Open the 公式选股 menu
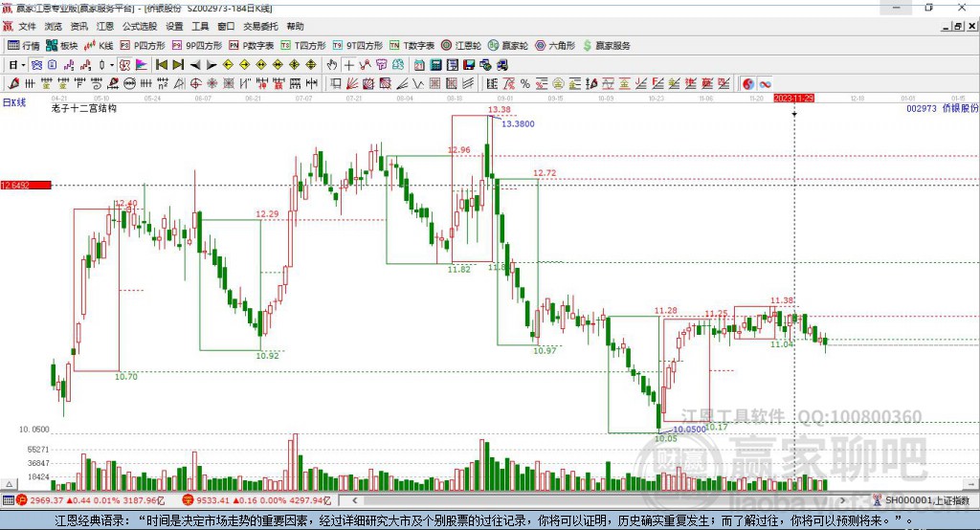This screenshot has width=980, height=530. click(140, 26)
